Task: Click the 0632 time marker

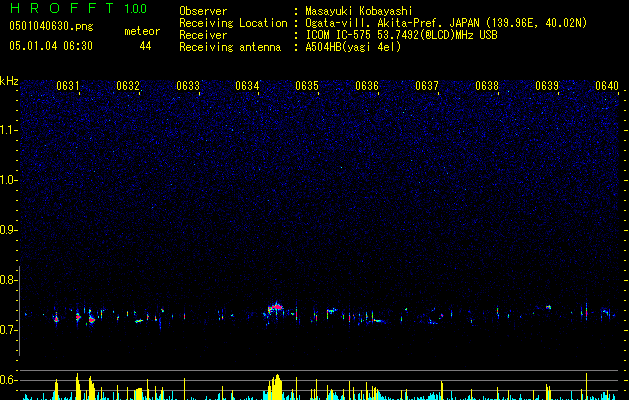Action: pos(128,86)
